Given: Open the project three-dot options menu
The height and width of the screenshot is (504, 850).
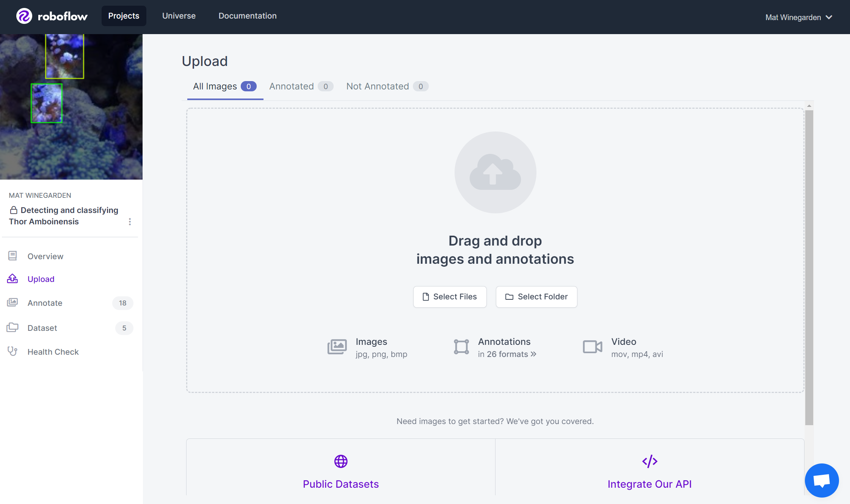Looking at the screenshot, I should pyautogui.click(x=130, y=222).
